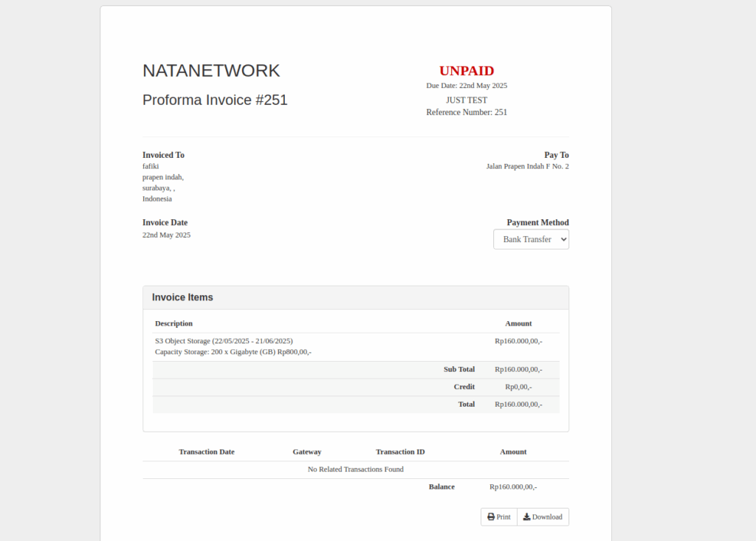Click the invoice date value '22nd May 2025'
The image size is (756, 541).
pos(166,235)
